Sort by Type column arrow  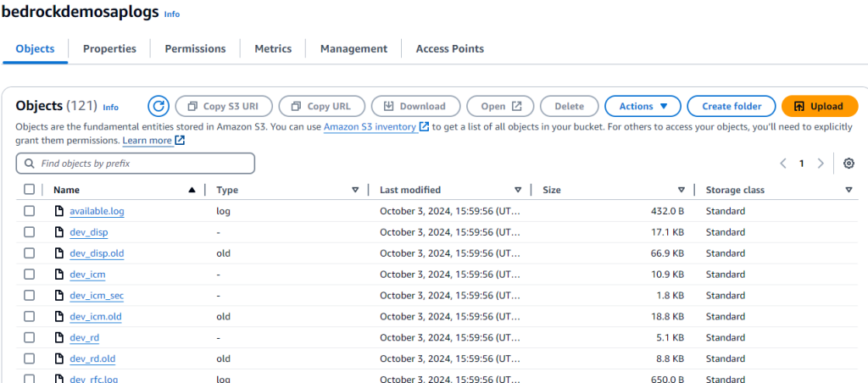coord(355,190)
